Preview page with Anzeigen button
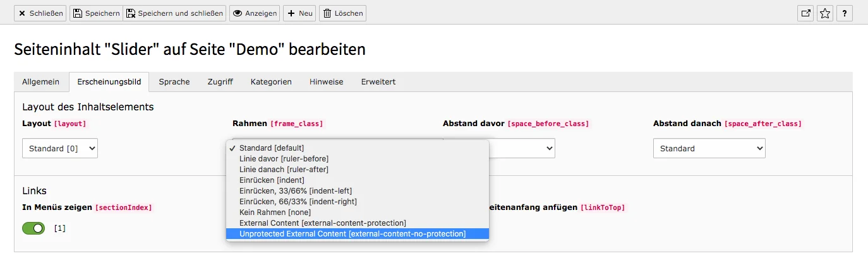This screenshot has height=256, width=868. click(254, 13)
